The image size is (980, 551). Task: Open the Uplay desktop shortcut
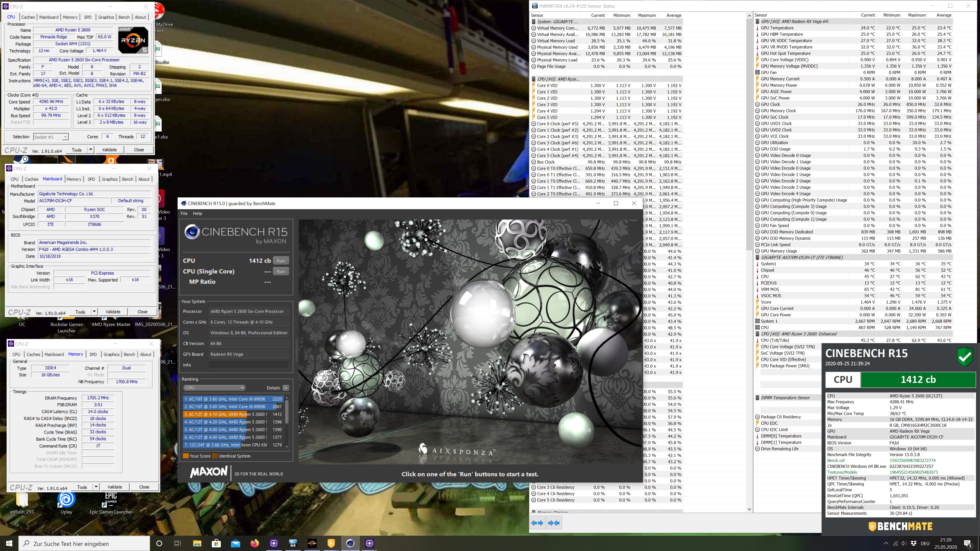66,503
